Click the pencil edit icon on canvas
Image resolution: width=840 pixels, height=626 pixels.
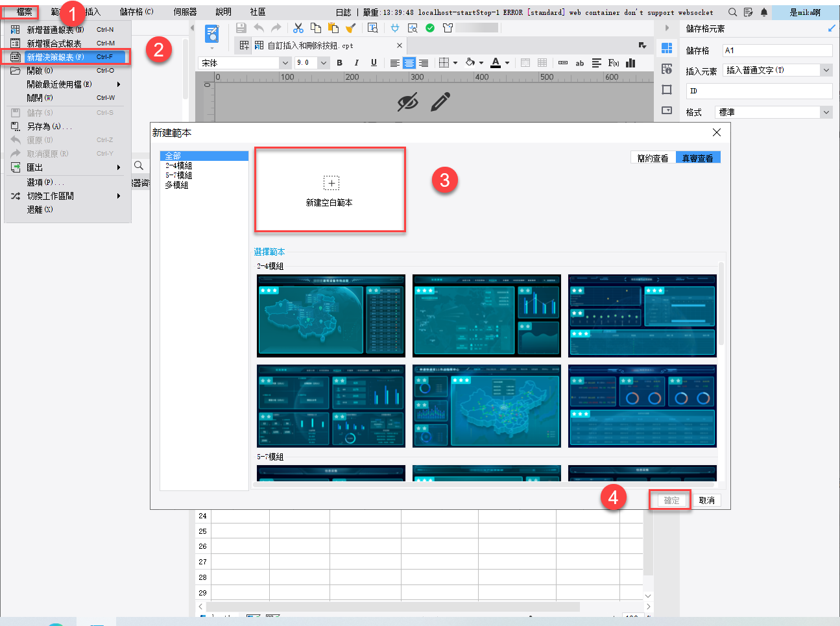click(440, 102)
